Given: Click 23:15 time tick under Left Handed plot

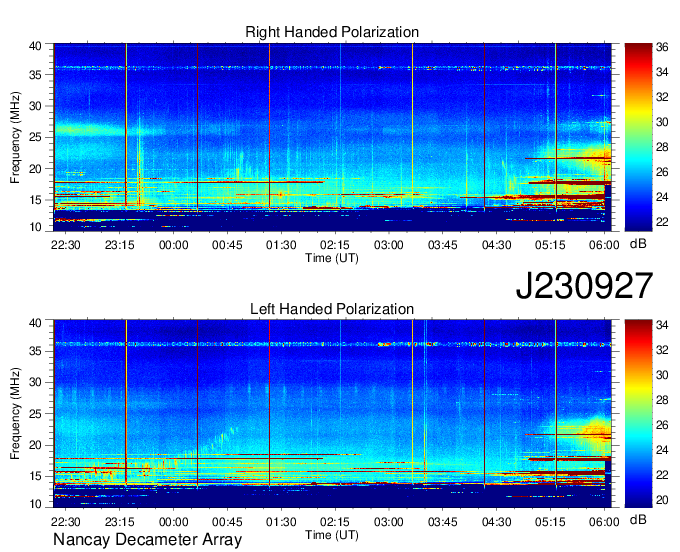Looking at the screenshot, I should click(120, 521).
